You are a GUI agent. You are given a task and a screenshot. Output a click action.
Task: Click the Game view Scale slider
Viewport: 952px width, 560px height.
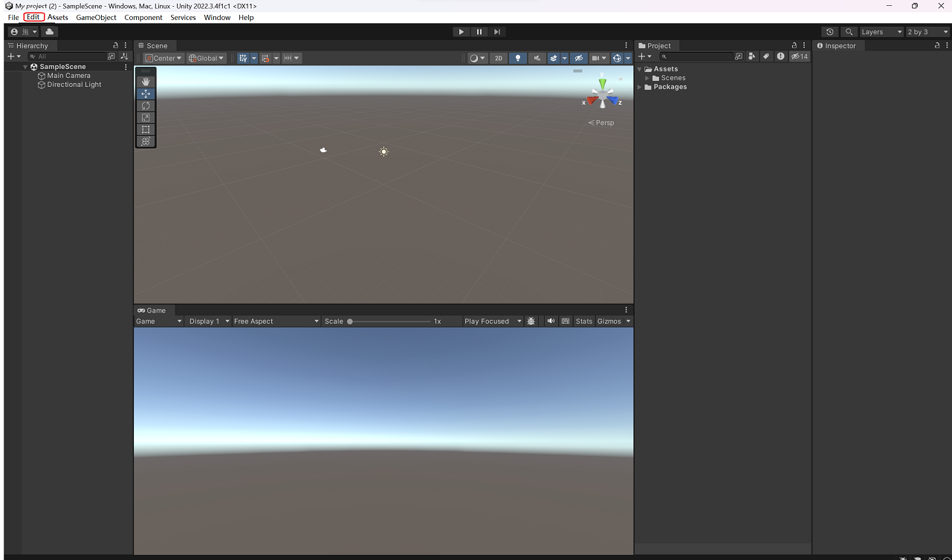click(x=390, y=322)
